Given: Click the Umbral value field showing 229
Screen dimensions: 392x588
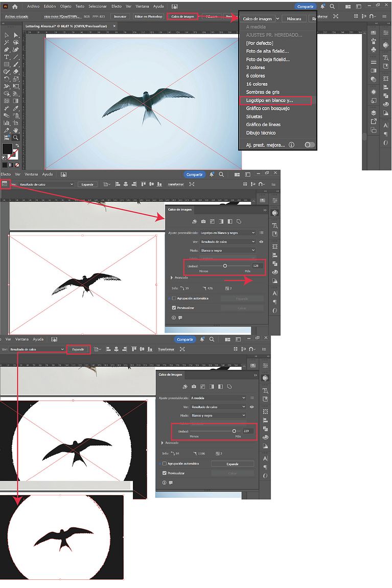Looking at the screenshot, I should pos(249,431).
